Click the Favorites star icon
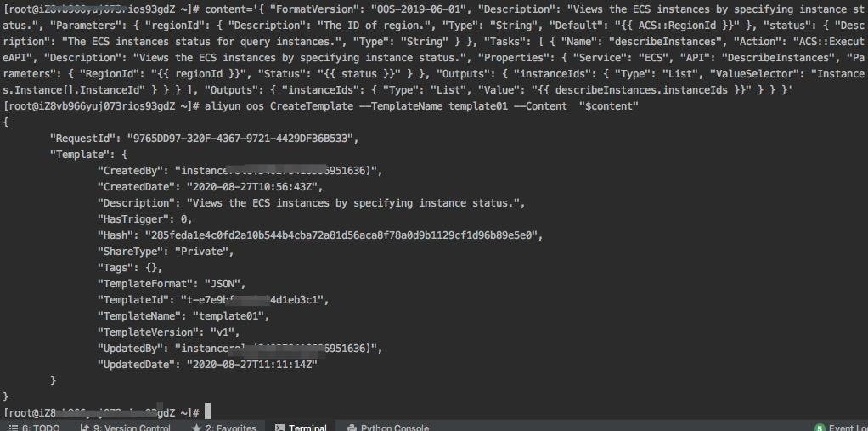The height and width of the screenshot is (431, 868). (196, 428)
